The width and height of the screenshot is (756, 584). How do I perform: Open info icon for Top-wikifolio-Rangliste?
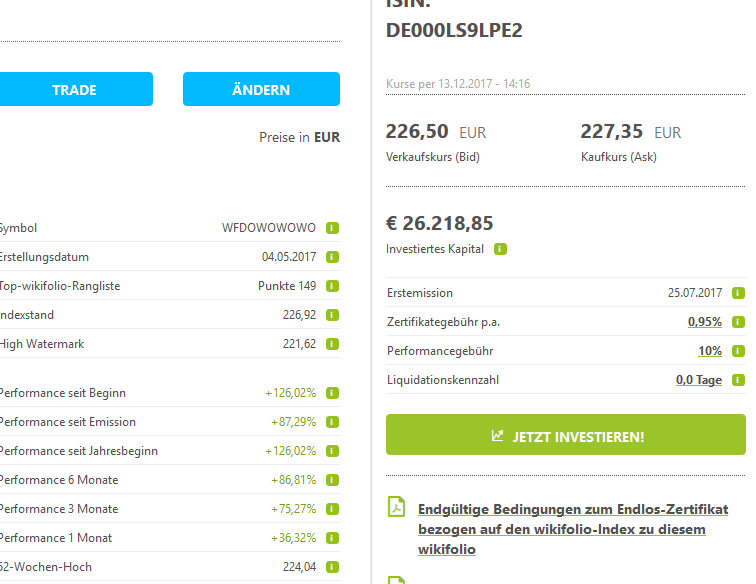333,286
